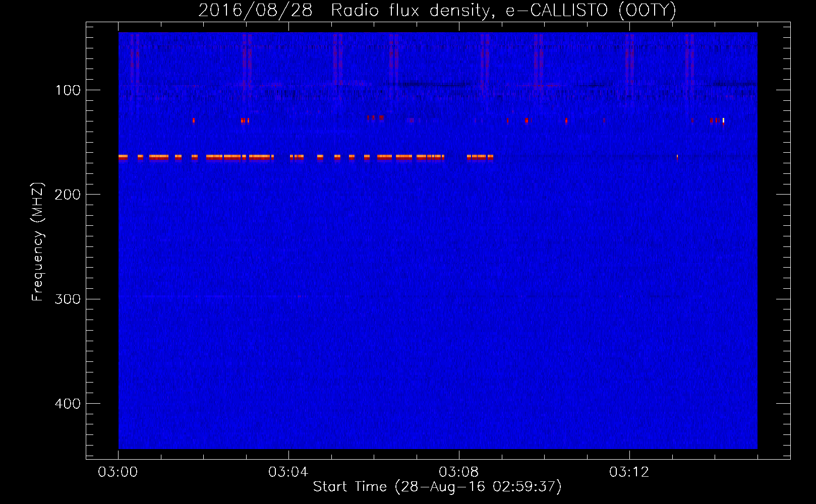Click the 100 frequency tick label
Viewport: 816px width, 504px height.
pos(68,90)
